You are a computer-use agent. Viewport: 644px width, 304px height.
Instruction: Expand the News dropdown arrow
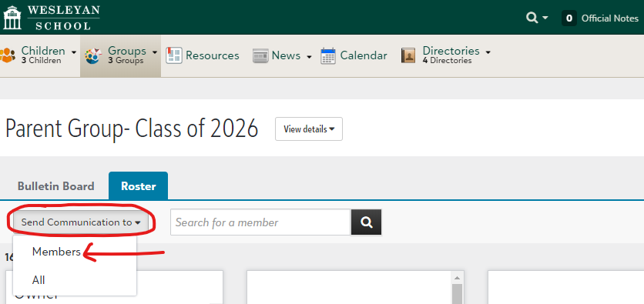pyautogui.click(x=309, y=57)
